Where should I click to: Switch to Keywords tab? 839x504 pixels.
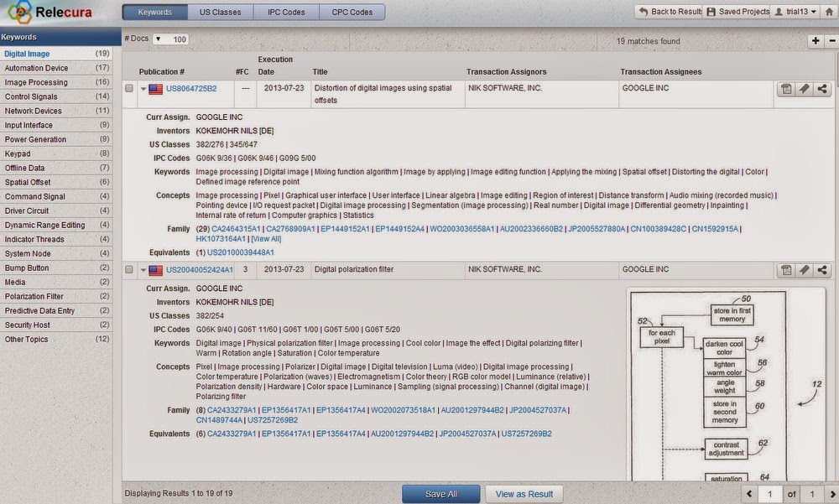coord(154,12)
